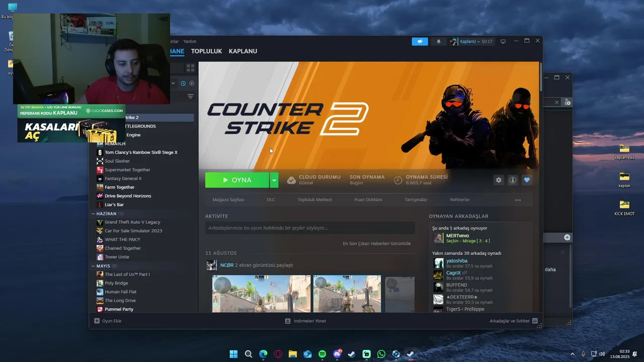The height and width of the screenshot is (362, 644).
Task: Show hidden system tray icons chevron
Action: pos(572,354)
